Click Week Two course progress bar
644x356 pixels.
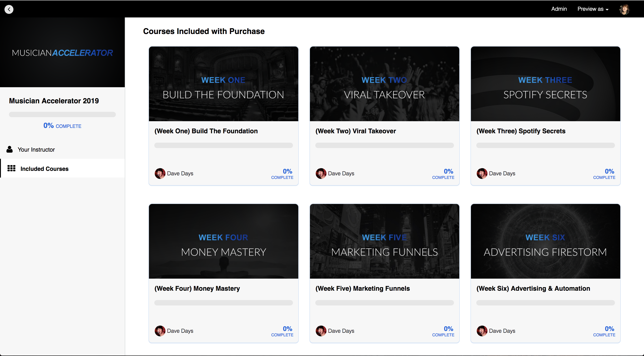(x=385, y=145)
